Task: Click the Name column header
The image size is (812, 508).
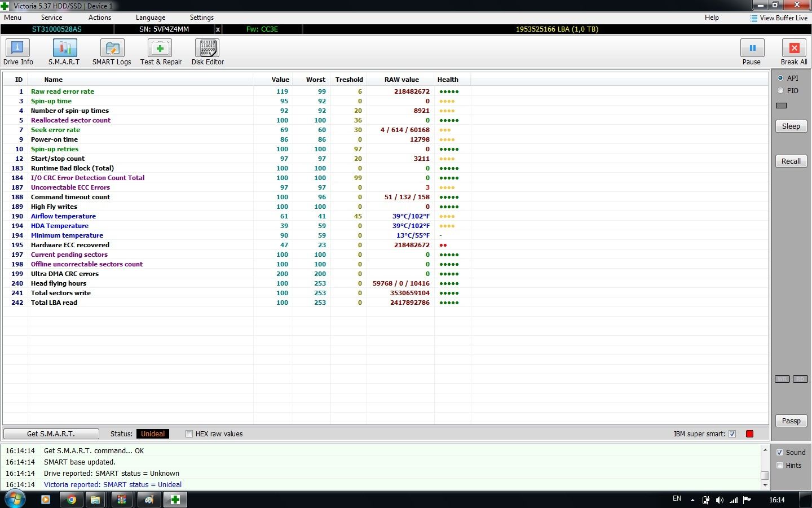Action: pos(140,80)
